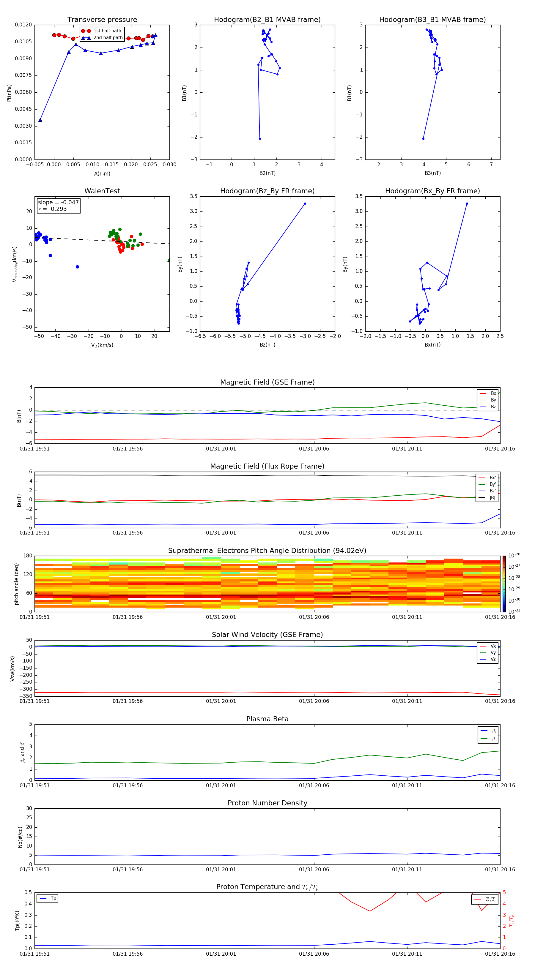Click the 'Hodogram(B3_B1 MVAB frame)' title
This screenshot has width=535, height=980.
432,20
